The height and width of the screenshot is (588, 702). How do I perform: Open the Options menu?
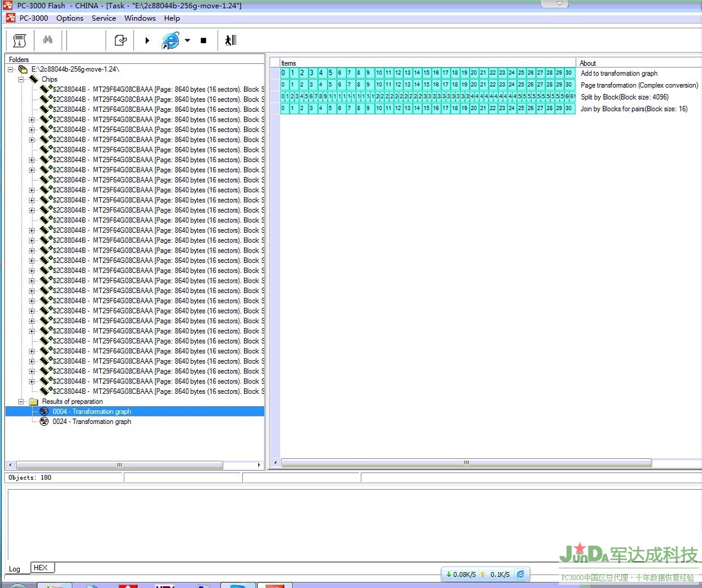tap(69, 18)
